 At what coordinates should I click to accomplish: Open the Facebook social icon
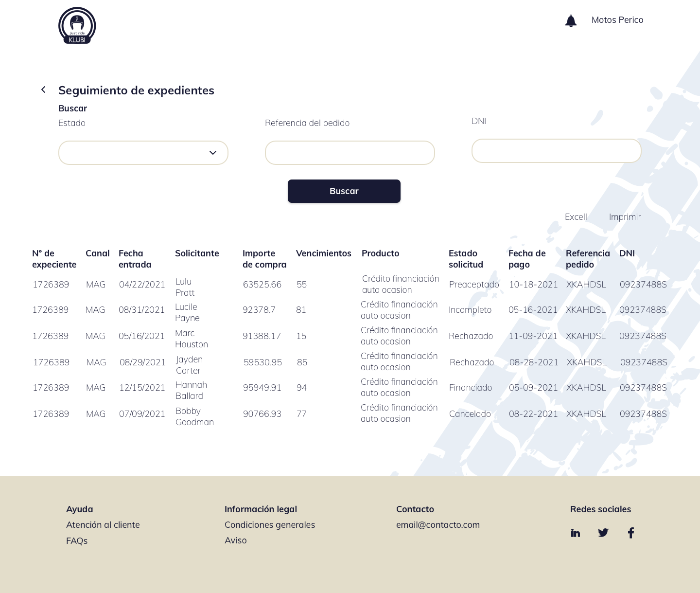click(x=631, y=533)
